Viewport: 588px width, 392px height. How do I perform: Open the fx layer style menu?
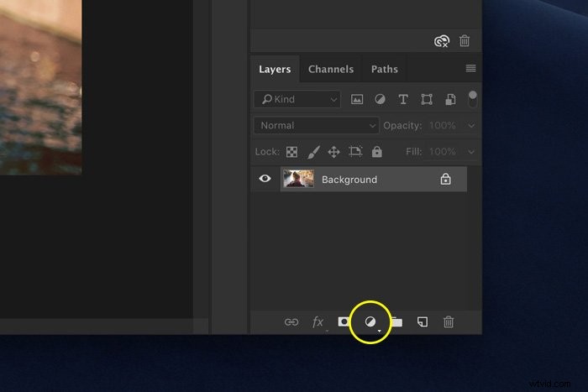(318, 322)
